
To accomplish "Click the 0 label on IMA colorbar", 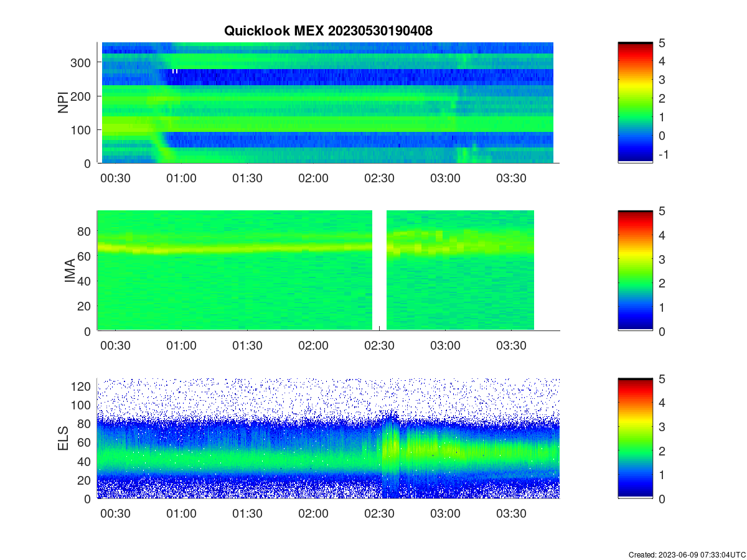I will tap(661, 331).
